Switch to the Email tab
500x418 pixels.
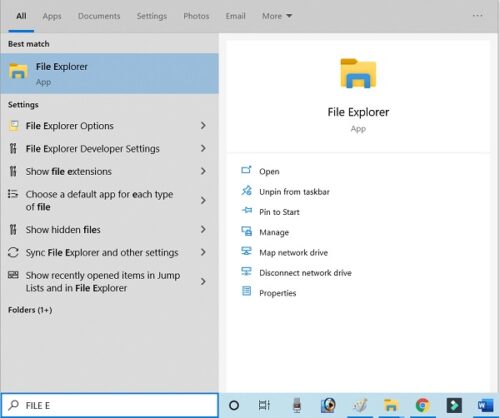point(236,16)
